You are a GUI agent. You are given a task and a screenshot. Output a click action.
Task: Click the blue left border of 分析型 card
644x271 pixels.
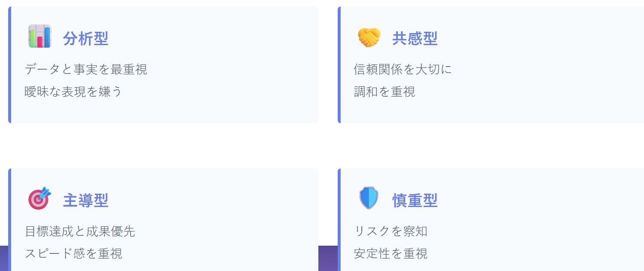click(x=9, y=64)
